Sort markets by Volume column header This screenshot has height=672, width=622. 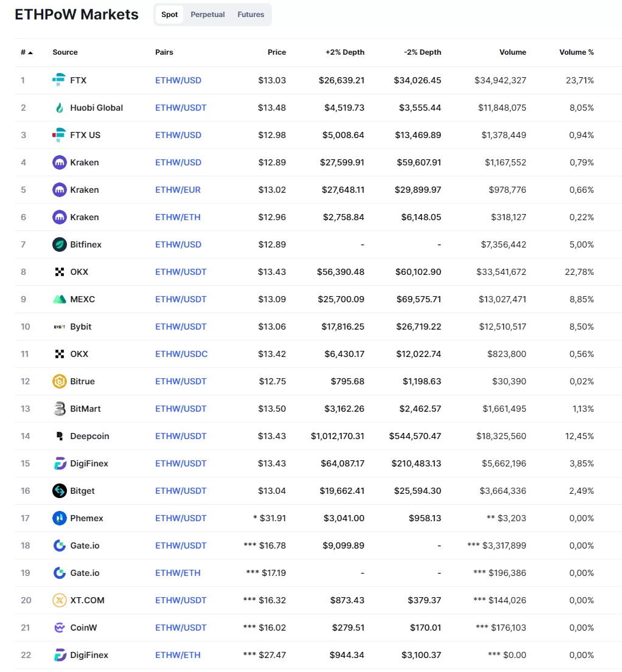pos(512,52)
